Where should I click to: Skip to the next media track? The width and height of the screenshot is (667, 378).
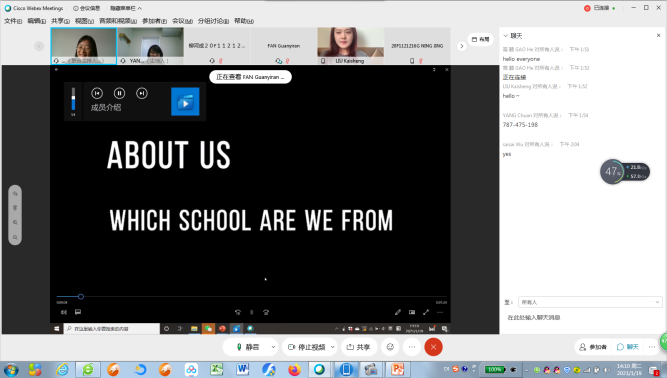tap(142, 93)
